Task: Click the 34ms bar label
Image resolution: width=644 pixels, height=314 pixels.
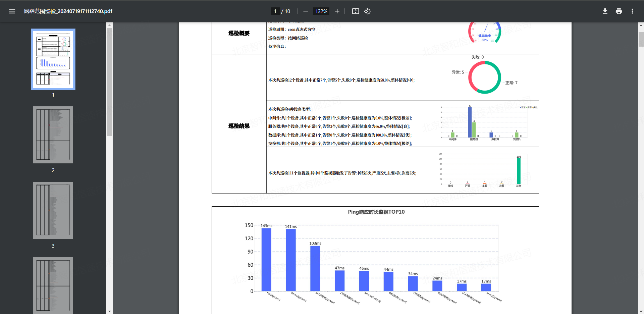Action: click(413, 274)
